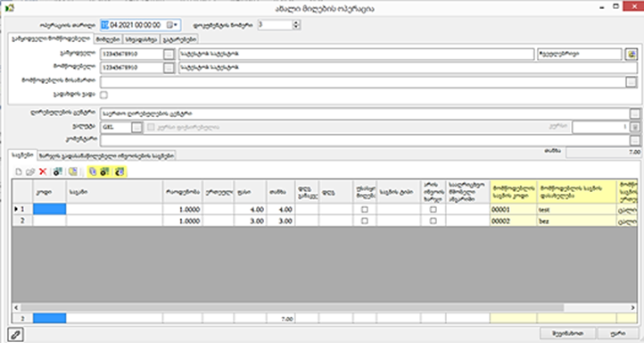Switch to the second top tab
The height and width of the screenshot is (343, 644).
pyautogui.click(x=109, y=39)
